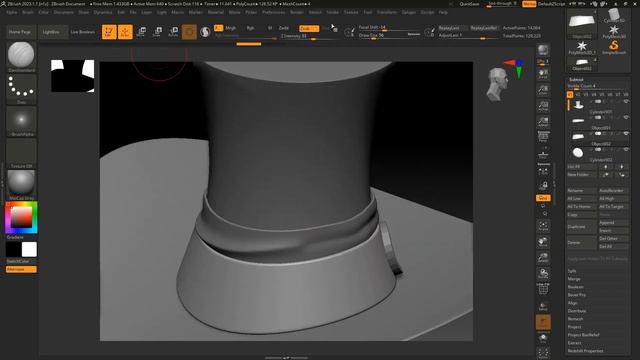Image resolution: width=640 pixels, height=360 pixels.
Task: Toggle the Persp perspective icon
Action: 543,137
